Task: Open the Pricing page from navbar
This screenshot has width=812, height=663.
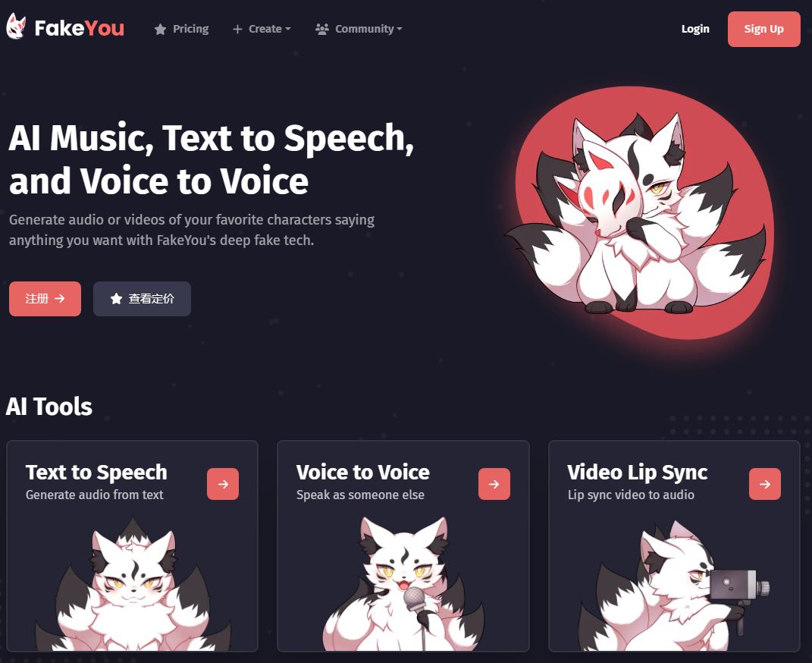Action: (181, 29)
